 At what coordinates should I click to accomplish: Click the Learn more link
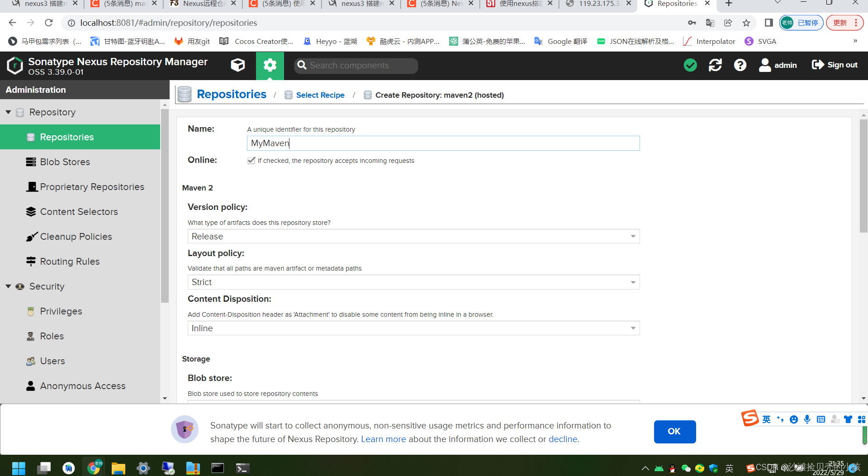(383, 439)
